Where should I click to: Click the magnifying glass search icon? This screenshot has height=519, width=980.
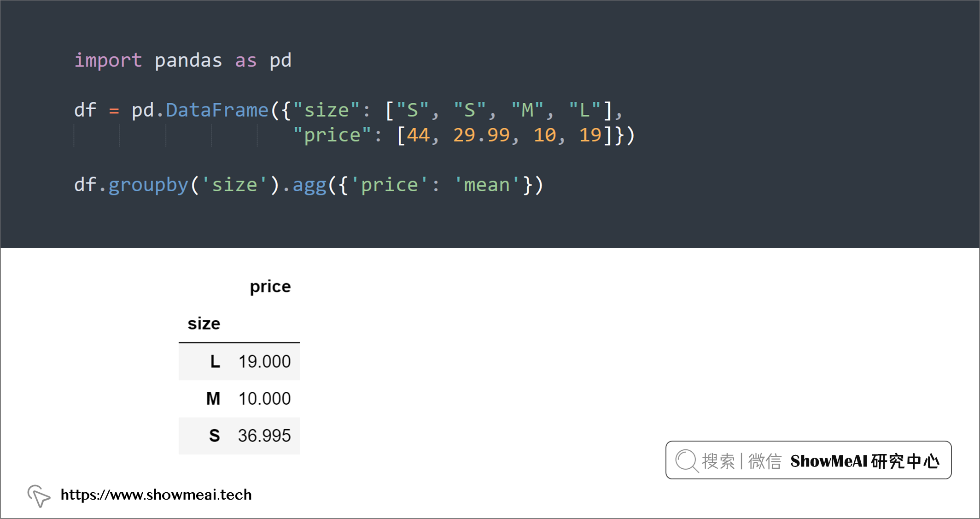(687, 461)
